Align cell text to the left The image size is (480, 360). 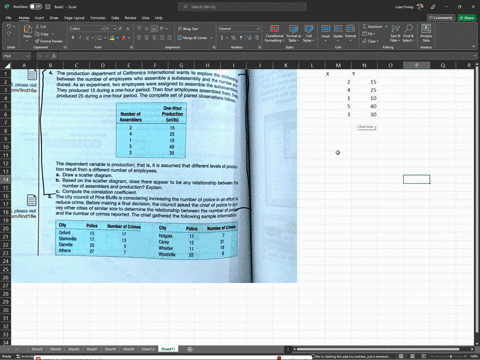pyautogui.click(x=139, y=38)
